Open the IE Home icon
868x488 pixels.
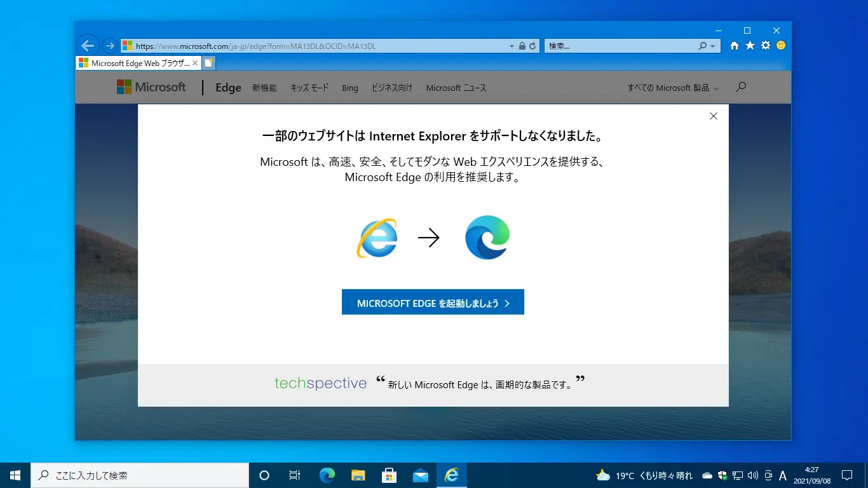pos(735,46)
